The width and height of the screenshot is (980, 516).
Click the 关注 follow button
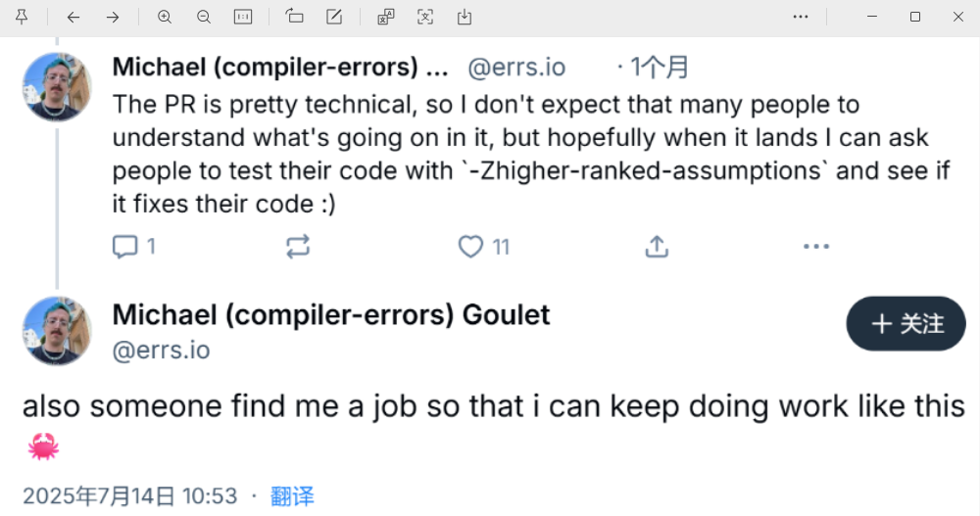[906, 324]
